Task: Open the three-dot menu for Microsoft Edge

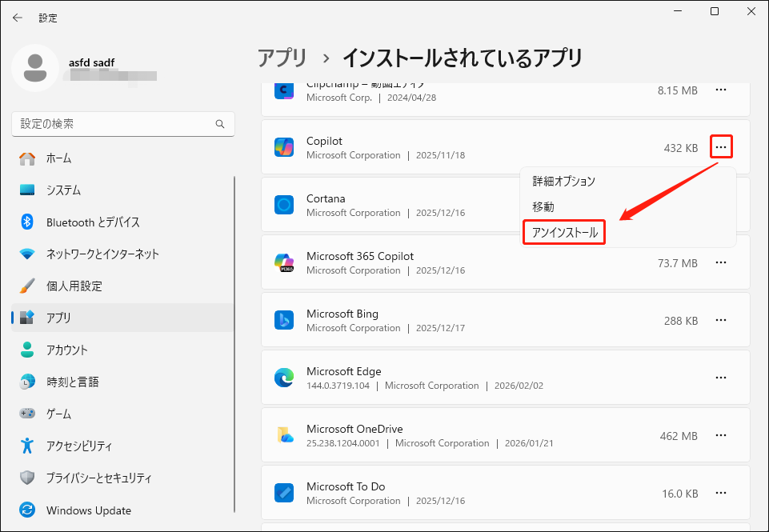Action: click(720, 378)
